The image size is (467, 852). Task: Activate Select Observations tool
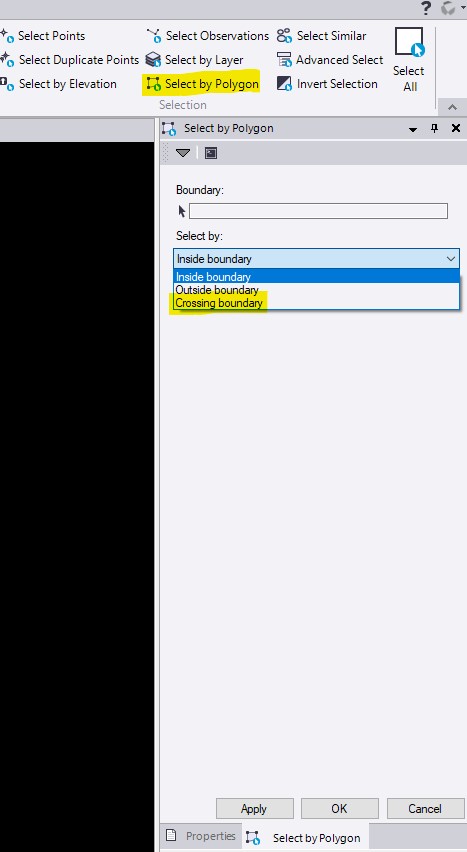pyautogui.click(x=207, y=36)
